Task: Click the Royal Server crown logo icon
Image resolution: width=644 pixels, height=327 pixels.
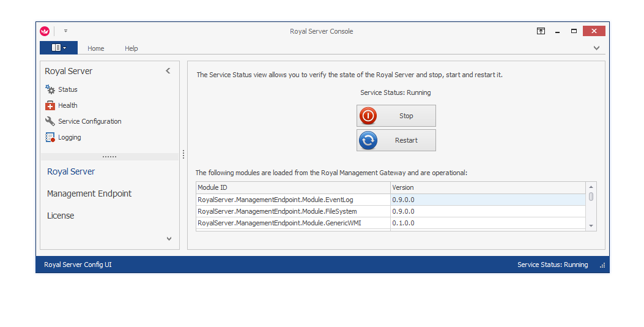Action: pos(45,31)
